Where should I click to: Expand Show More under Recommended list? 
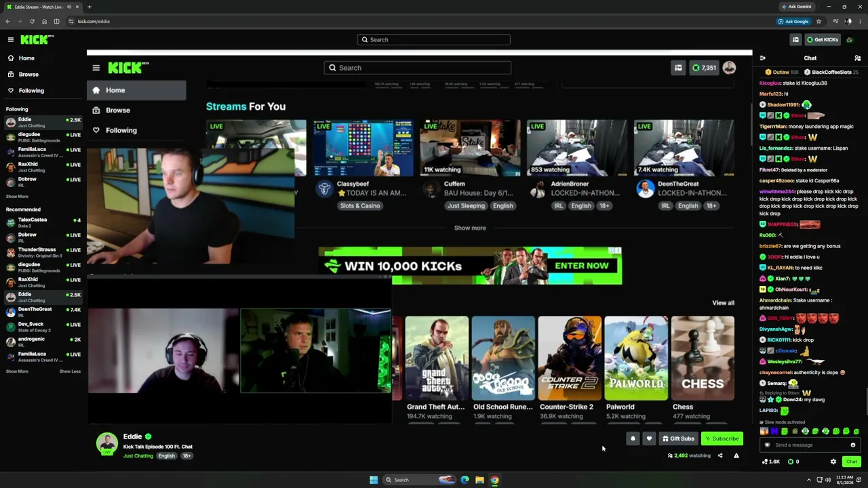pos(17,371)
